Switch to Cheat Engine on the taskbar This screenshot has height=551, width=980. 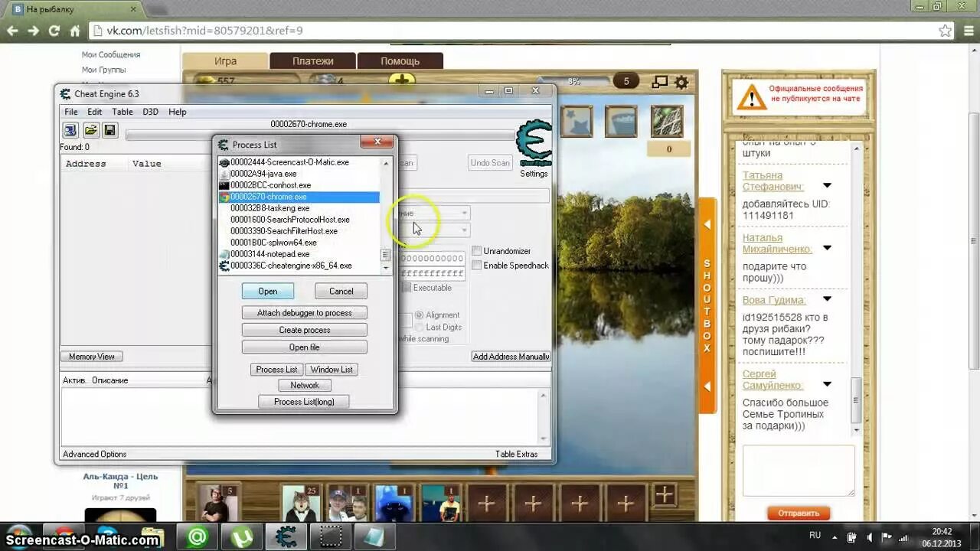[x=286, y=537]
